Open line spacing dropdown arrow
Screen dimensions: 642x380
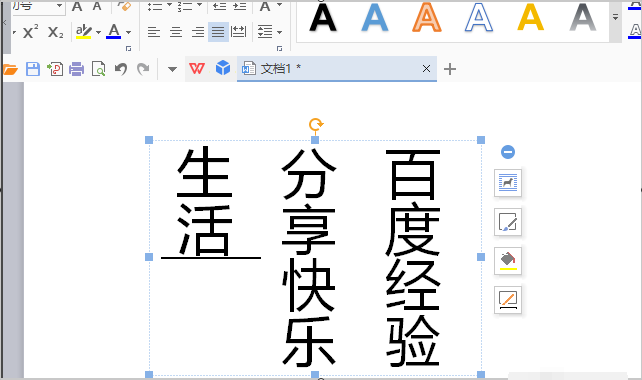pyautogui.click(x=280, y=32)
